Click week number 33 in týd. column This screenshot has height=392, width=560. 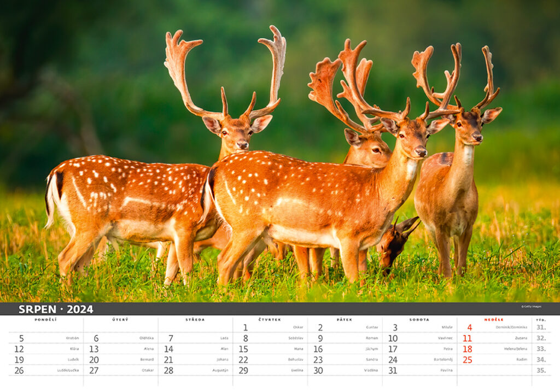click(x=541, y=349)
